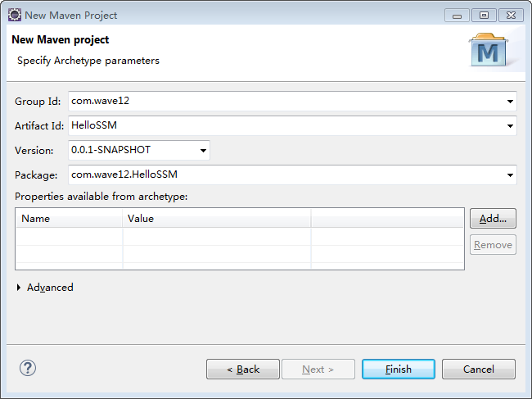Viewport: 532px width, 399px height.
Task: Click the Name column header
Action: coord(69,219)
